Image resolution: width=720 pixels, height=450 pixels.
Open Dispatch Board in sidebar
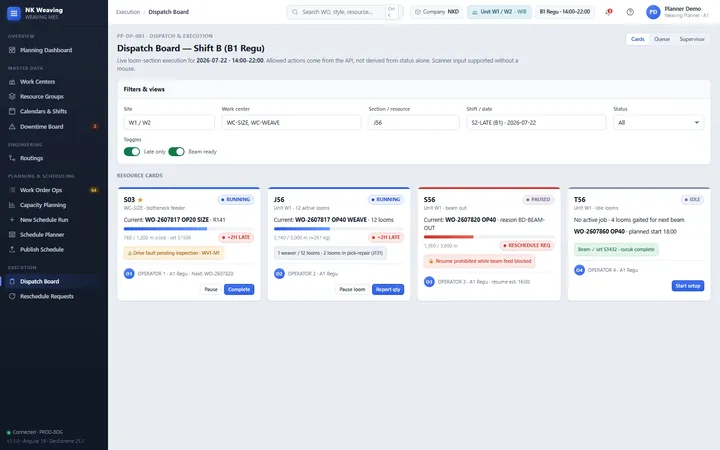tap(54, 281)
